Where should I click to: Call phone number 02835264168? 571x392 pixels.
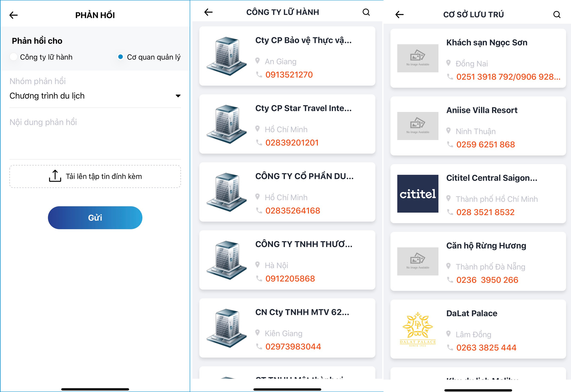point(293,211)
